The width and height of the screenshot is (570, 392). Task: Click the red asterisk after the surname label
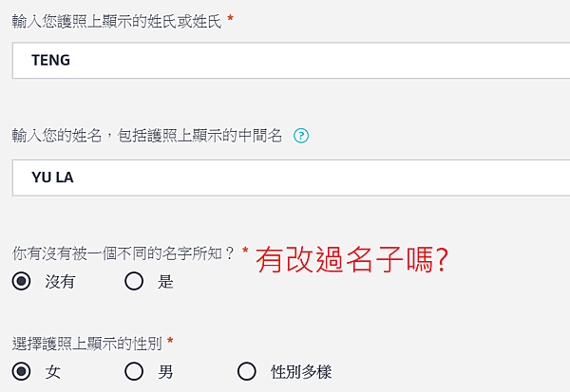point(230,19)
